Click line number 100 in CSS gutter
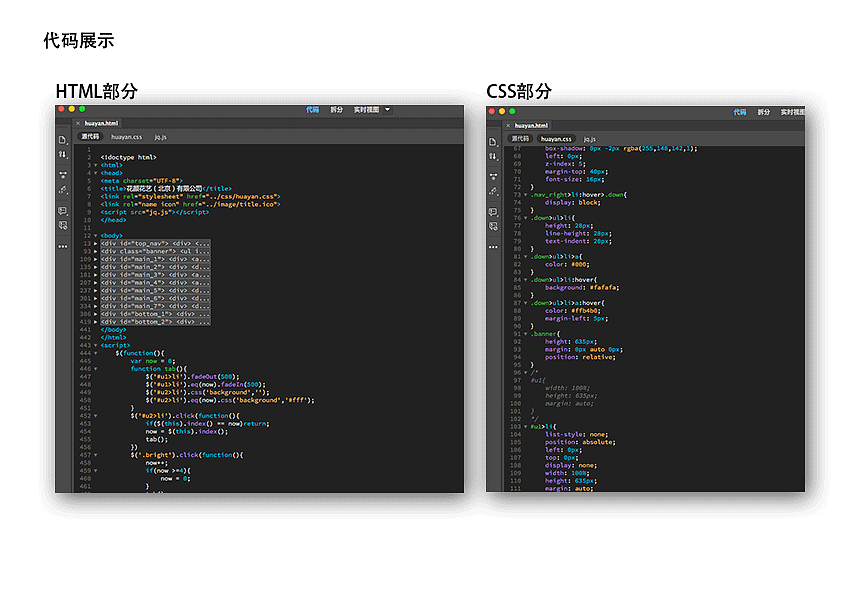Image resolution: width=842 pixels, height=596 pixels. tap(515, 403)
